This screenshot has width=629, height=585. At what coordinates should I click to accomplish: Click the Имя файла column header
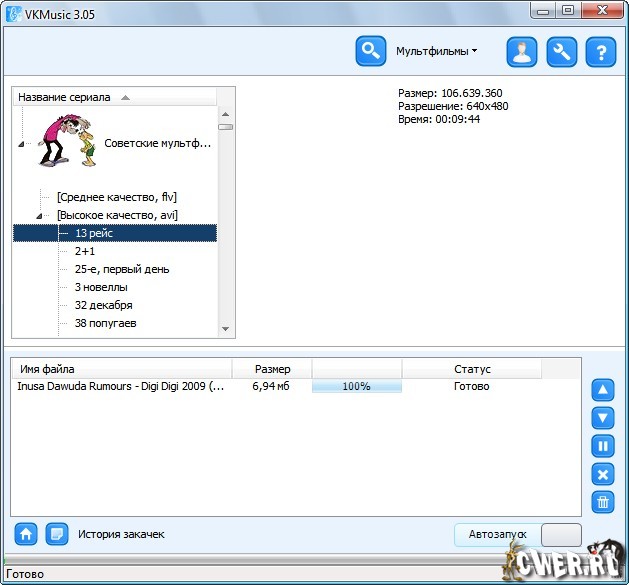click(x=47, y=369)
